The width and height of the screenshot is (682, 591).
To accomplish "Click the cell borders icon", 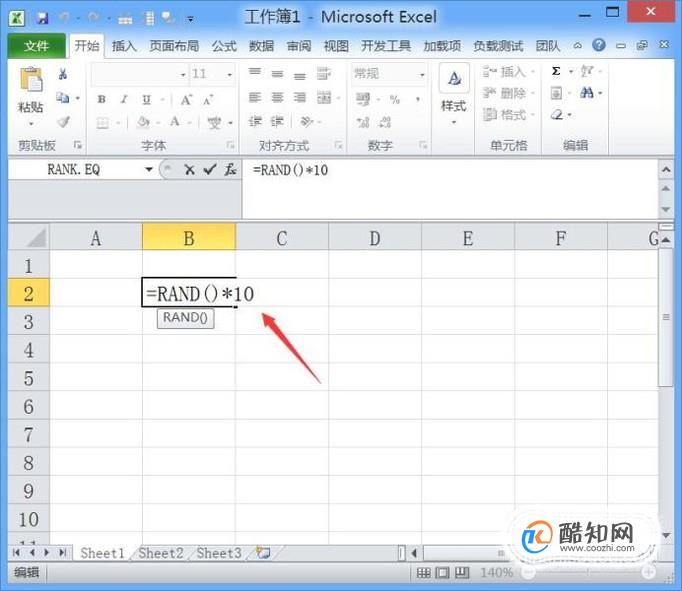I will pyautogui.click(x=103, y=123).
